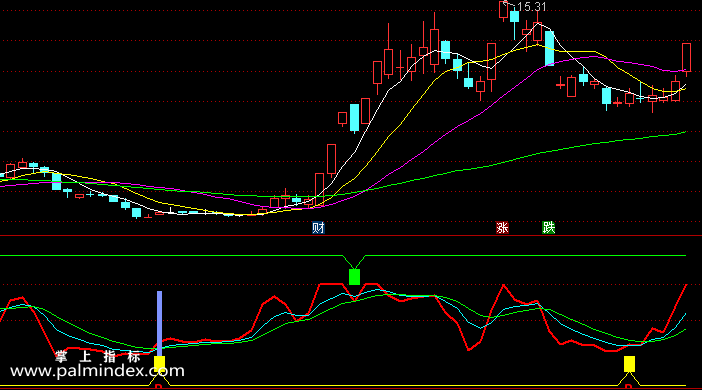Select the large cyan candlestick right of the 15.31 peak
702x390 pixels.
pyautogui.click(x=549, y=48)
